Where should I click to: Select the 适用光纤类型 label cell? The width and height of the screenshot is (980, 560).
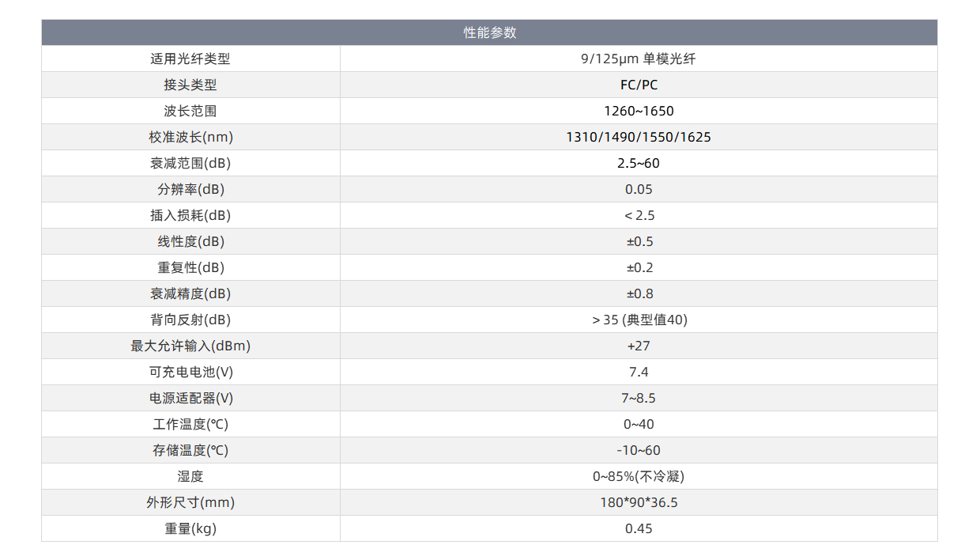point(190,59)
